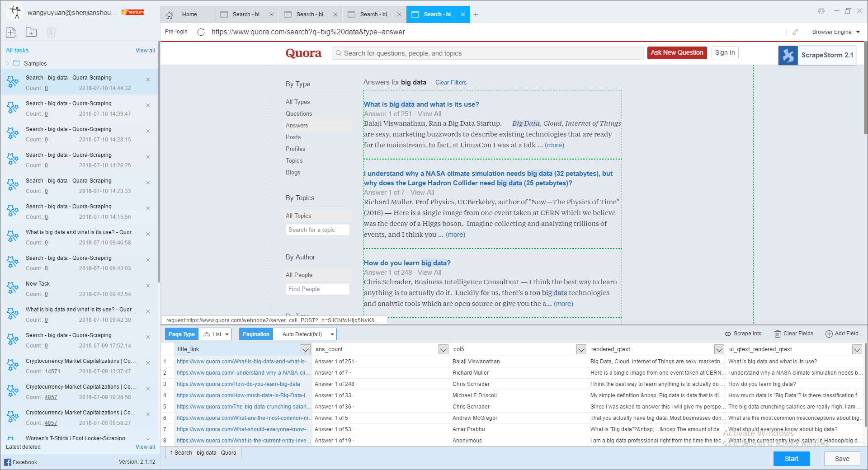Click View all next to Latest deleted
The width and height of the screenshot is (868, 470).
point(145,447)
